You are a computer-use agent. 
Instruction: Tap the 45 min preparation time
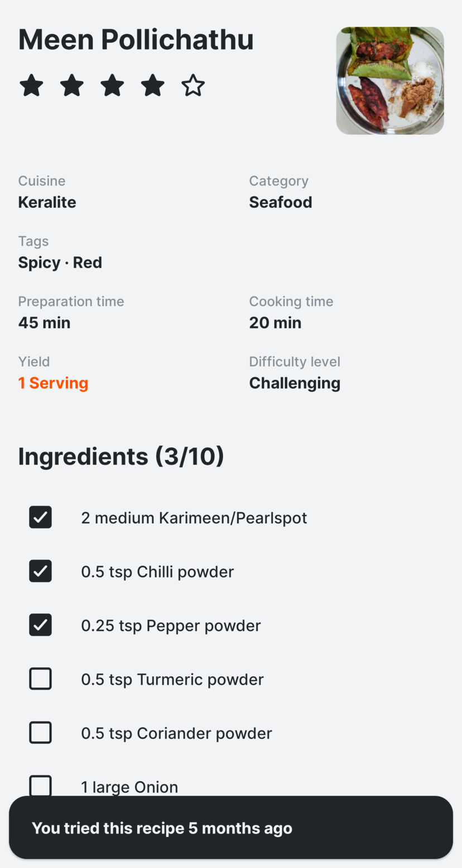pyautogui.click(x=45, y=323)
